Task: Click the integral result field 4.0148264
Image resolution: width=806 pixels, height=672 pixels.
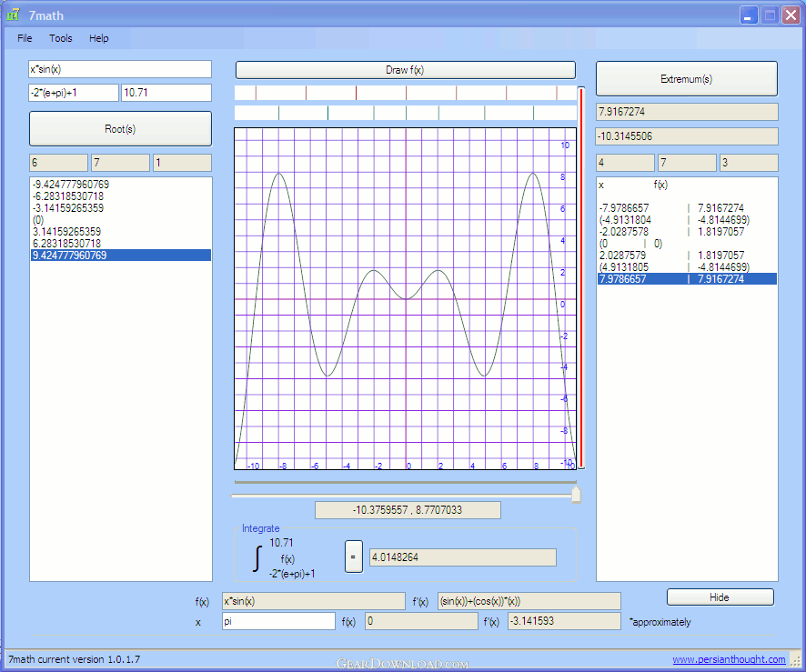Action: pyautogui.click(x=463, y=557)
